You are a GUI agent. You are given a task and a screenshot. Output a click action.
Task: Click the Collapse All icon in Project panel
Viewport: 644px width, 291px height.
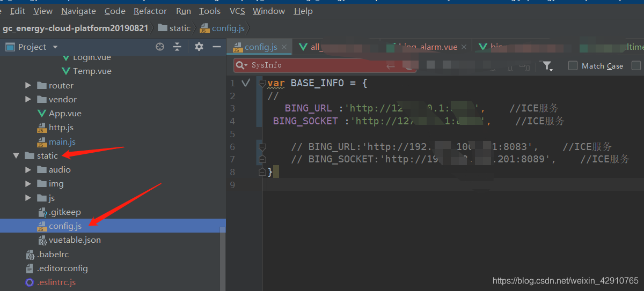click(x=177, y=47)
